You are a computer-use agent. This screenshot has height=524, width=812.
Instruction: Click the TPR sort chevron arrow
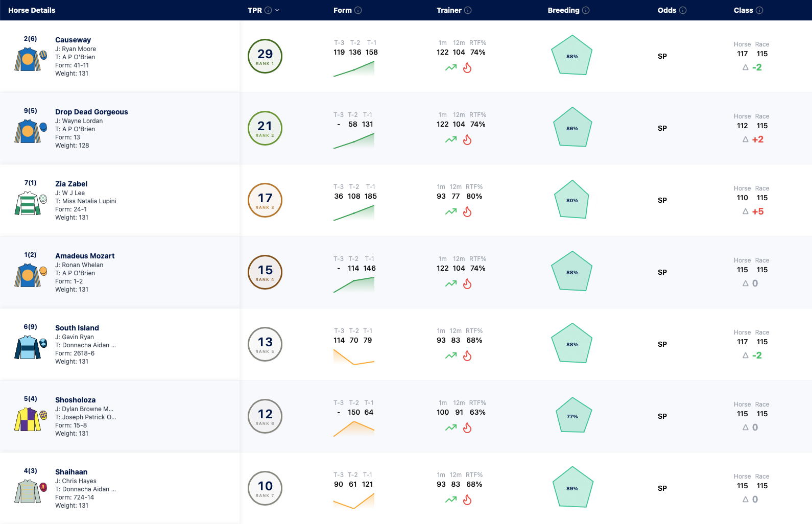coord(277,10)
